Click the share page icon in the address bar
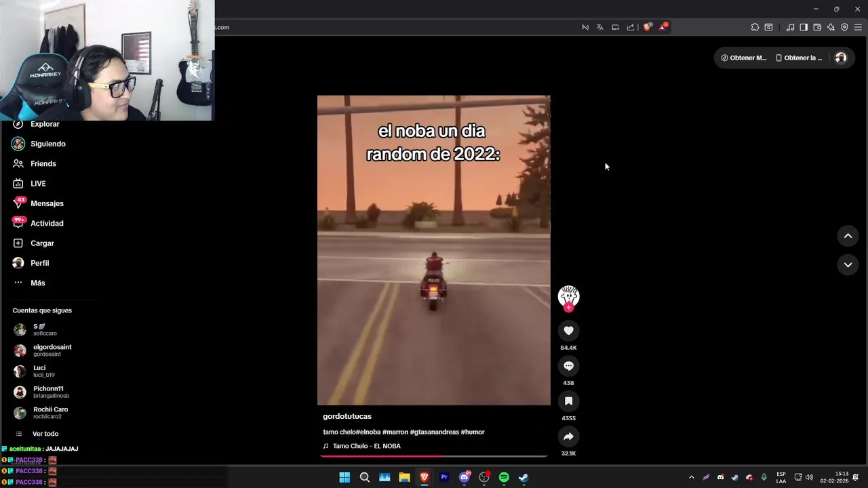This screenshot has height=488, width=868. pos(631,27)
